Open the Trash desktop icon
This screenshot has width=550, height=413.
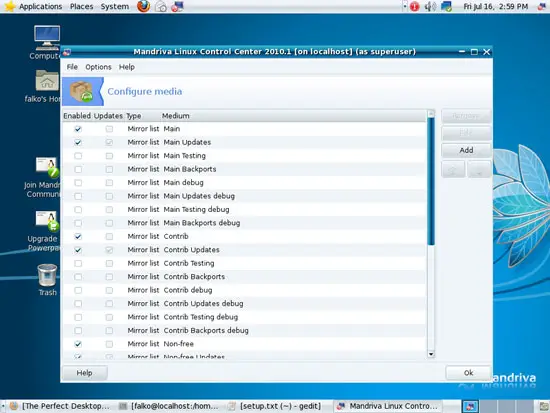coord(47,276)
